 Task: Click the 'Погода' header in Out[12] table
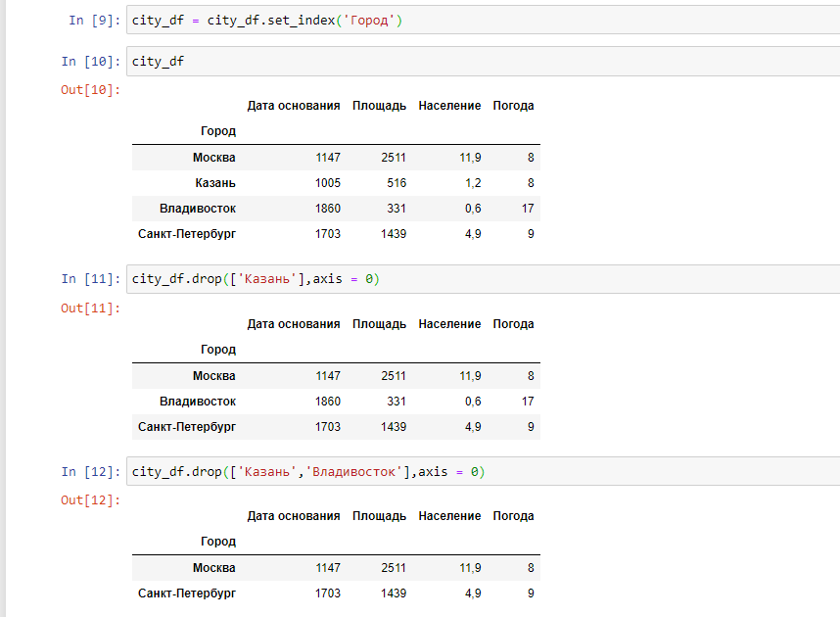coord(513,515)
